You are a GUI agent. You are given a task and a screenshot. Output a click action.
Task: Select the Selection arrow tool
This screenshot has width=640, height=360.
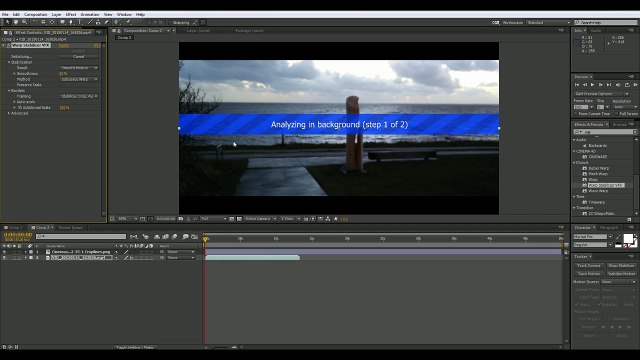point(8,22)
